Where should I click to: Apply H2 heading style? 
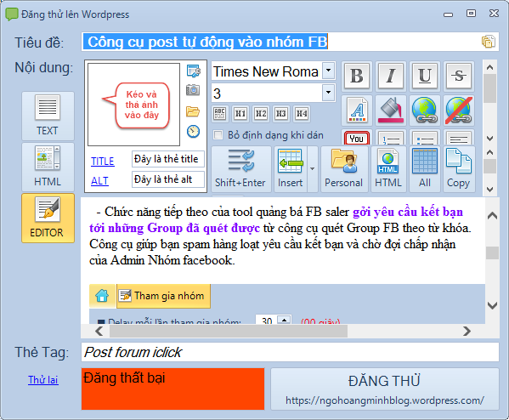(x=261, y=114)
